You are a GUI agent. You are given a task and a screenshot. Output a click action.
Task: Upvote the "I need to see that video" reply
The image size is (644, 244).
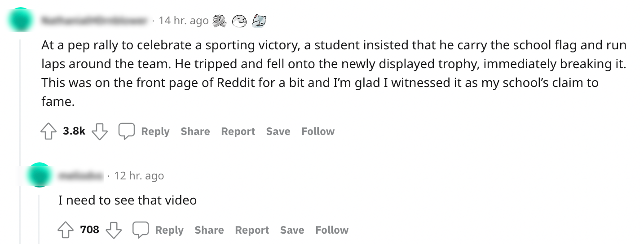pos(66,230)
